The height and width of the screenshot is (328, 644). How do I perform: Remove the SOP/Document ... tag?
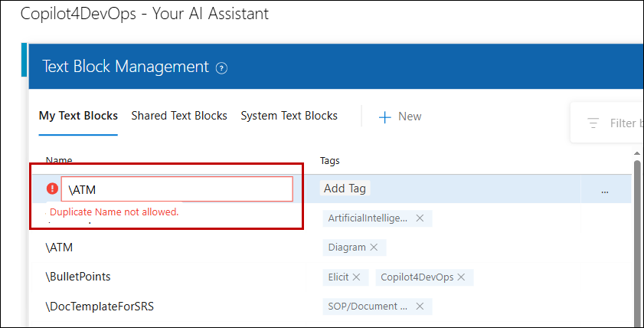(420, 307)
